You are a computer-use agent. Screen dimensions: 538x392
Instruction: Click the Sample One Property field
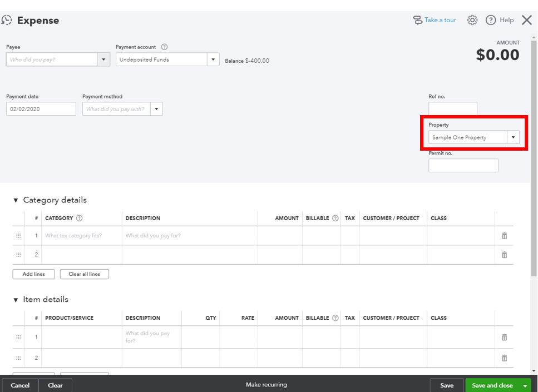[468, 137]
